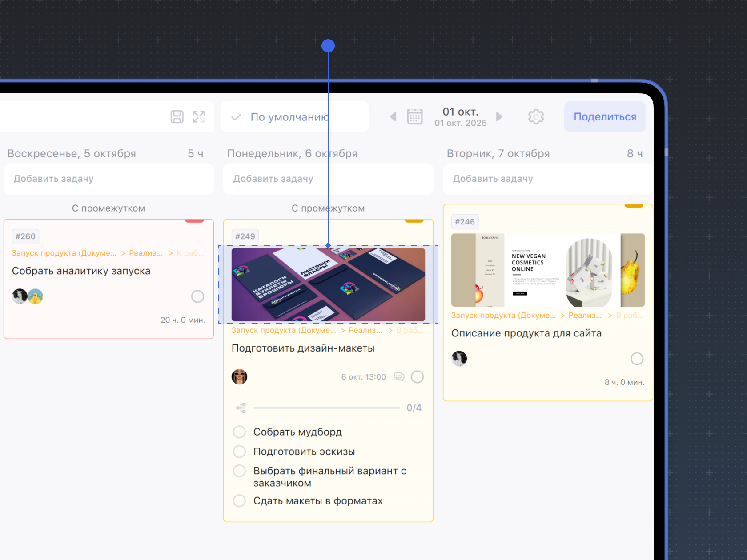
Task: Check off "Подготовить эскизы" subtask
Action: coord(239,452)
